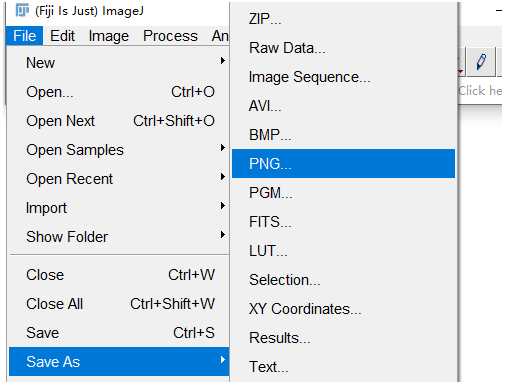Expand the Show Folder submenu
Screen dimensions: 509x385
coord(119,237)
